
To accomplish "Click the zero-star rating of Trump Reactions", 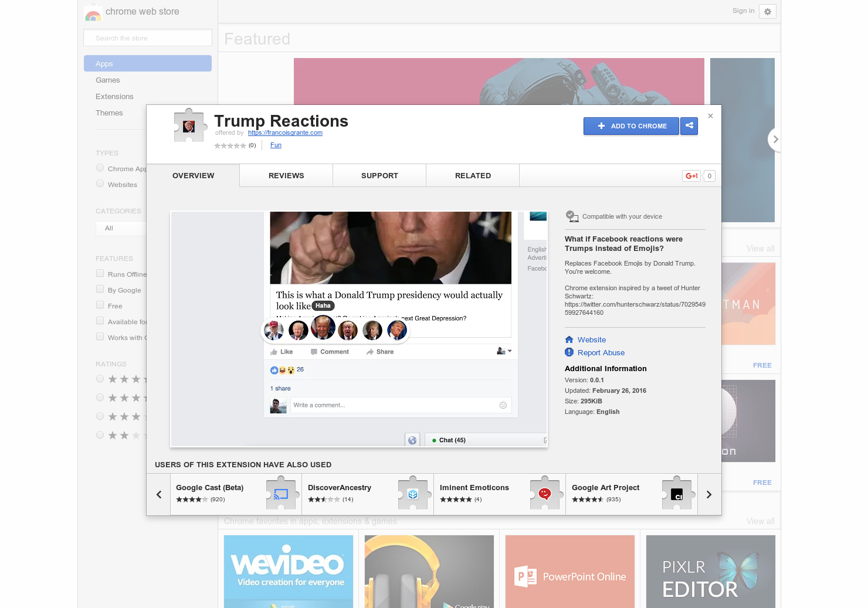I will click(230, 145).
